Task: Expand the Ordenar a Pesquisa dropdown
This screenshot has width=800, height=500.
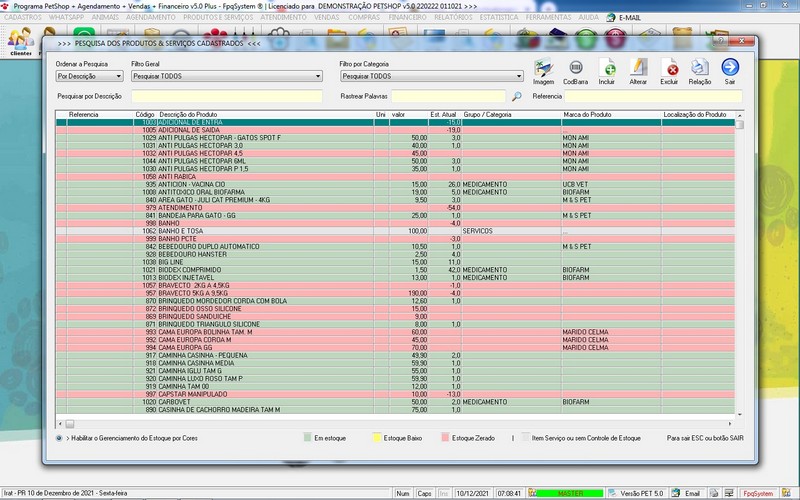Action: 120,76
